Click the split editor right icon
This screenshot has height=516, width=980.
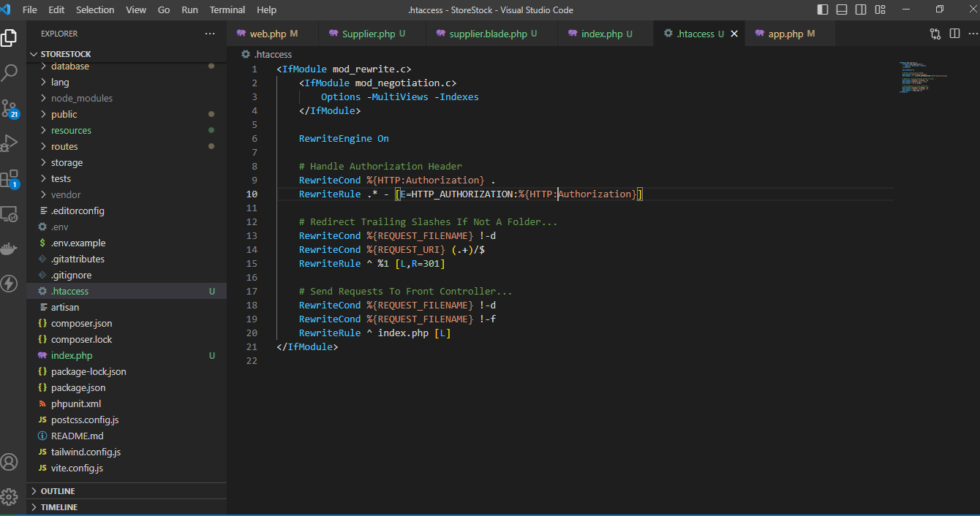[954, 34]
